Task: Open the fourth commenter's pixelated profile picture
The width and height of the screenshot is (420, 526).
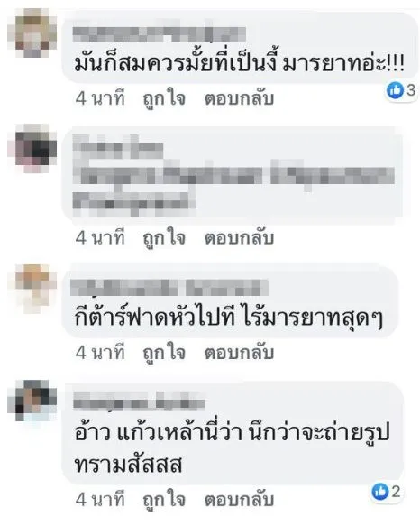Action: tap(32, 401)
